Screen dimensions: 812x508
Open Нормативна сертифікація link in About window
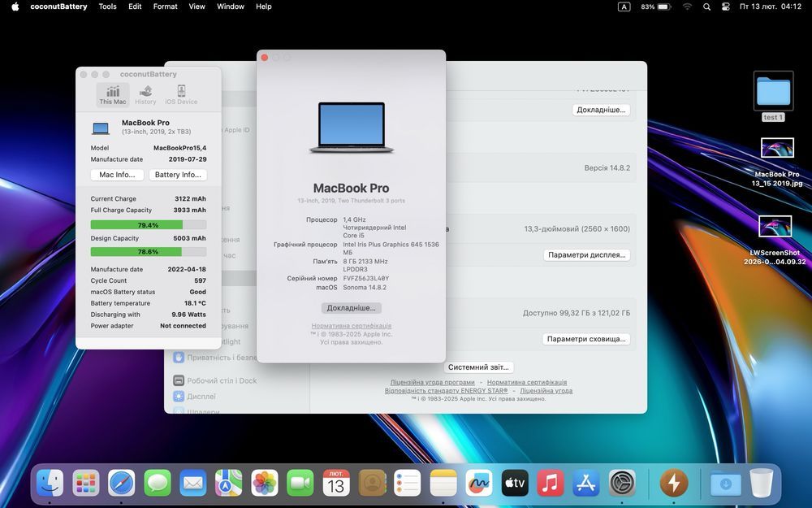[x=351, y=326]
